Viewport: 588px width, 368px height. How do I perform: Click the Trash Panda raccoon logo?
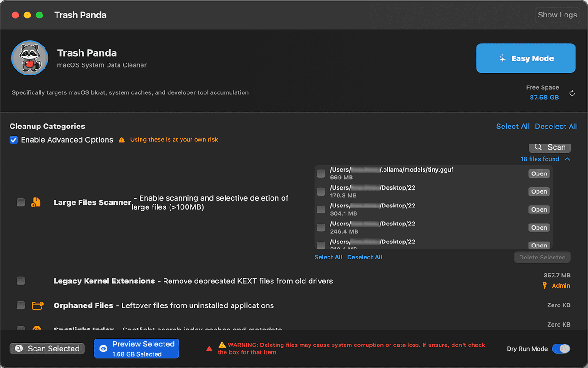point(30,58)
